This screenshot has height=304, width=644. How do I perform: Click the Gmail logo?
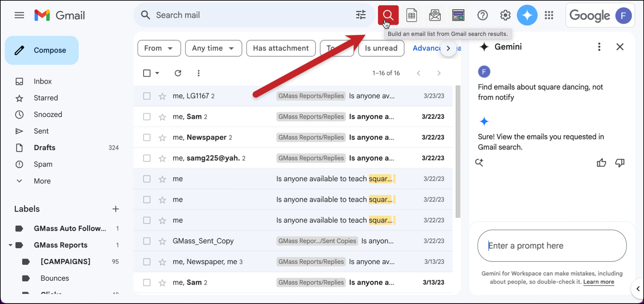pos(60,15)
